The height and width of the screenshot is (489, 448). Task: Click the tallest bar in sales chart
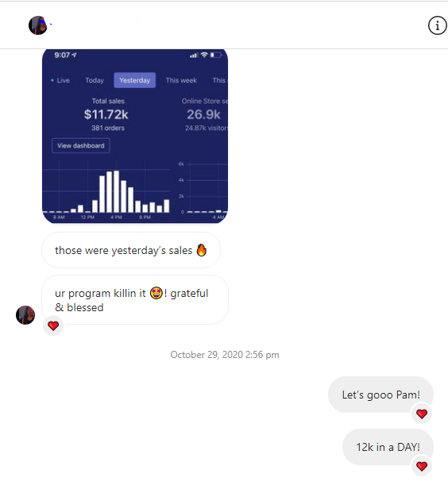pos(116,191)
